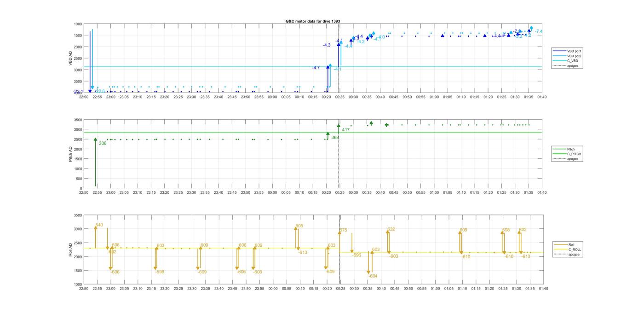644x319 pixels.
Task: Click the '640' roll data label
Action: coord(99,225)
